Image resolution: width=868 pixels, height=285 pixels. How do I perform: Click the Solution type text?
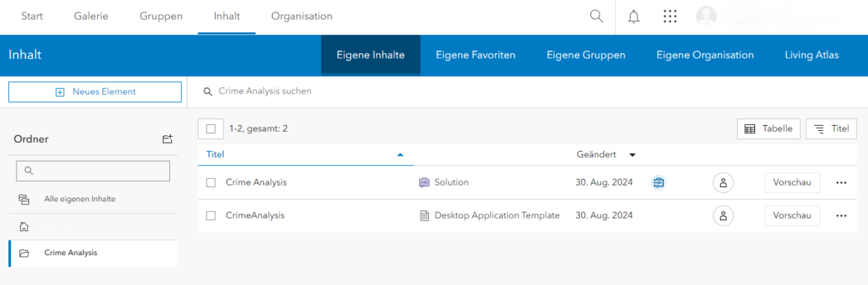pyautogui.click(x=452, y=182)
